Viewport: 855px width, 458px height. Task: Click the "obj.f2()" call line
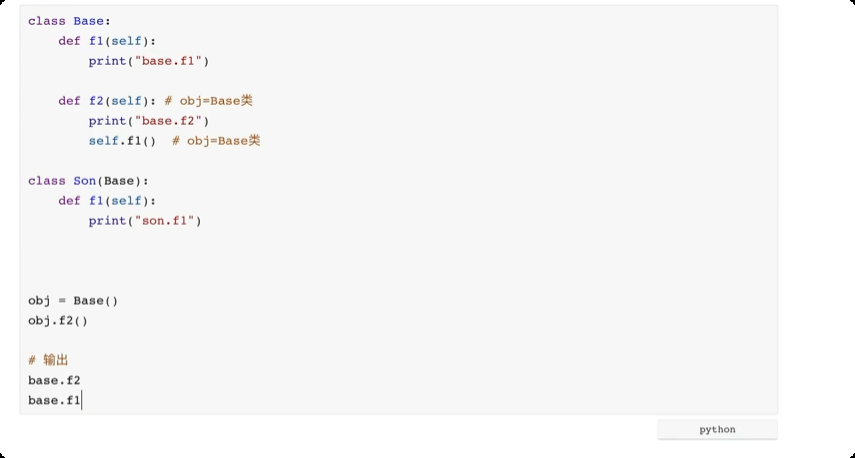click(x=58, y=321)
